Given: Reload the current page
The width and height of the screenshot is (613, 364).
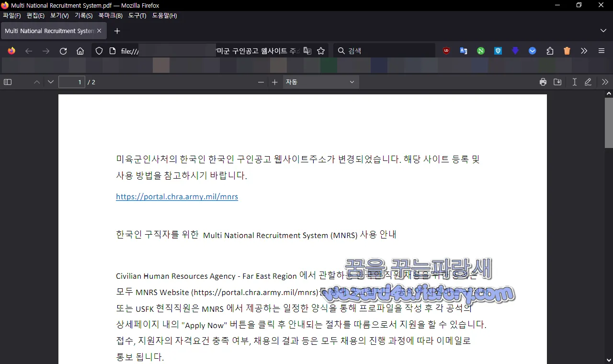Looking at the screenshot, I should tap(63, 51).
